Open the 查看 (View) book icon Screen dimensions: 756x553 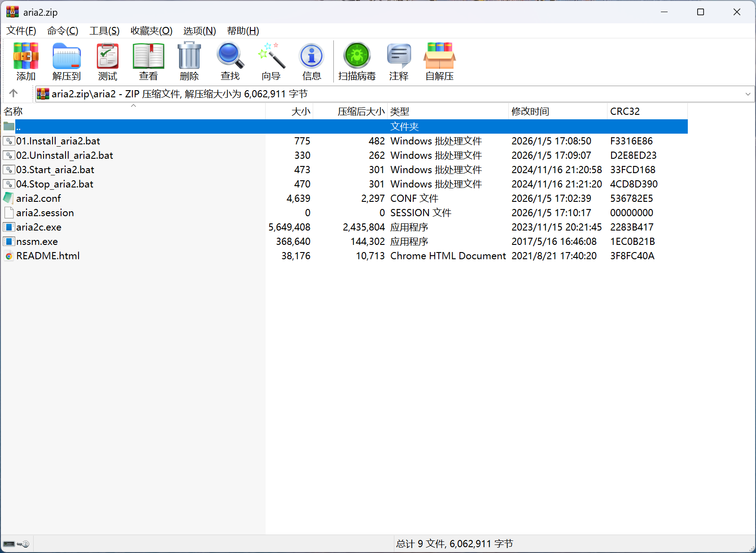click(149, 56)
